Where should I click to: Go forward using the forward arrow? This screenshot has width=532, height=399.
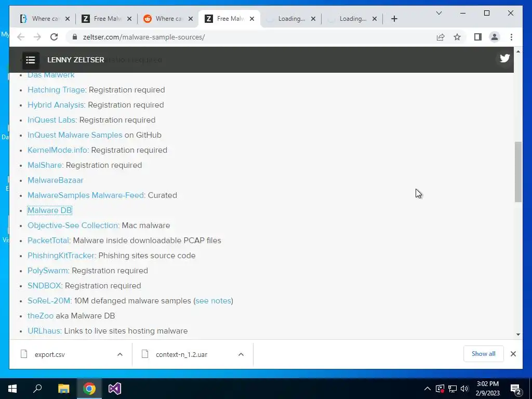click(37, 37)
